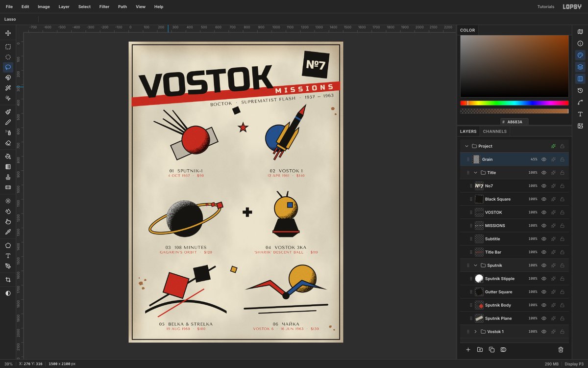The image size is (588, 368).
Task: Click the hue rainbow slider
Action: pos(514,103)
